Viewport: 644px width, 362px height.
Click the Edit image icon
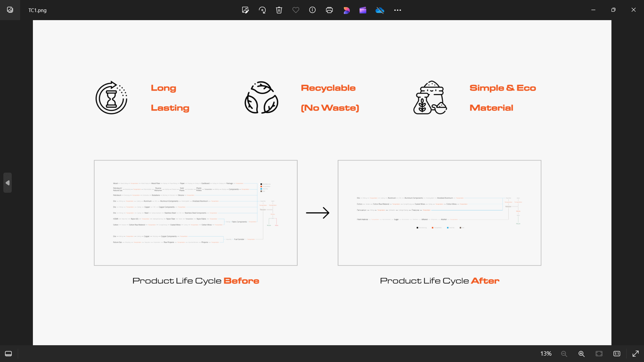(245, 10)
